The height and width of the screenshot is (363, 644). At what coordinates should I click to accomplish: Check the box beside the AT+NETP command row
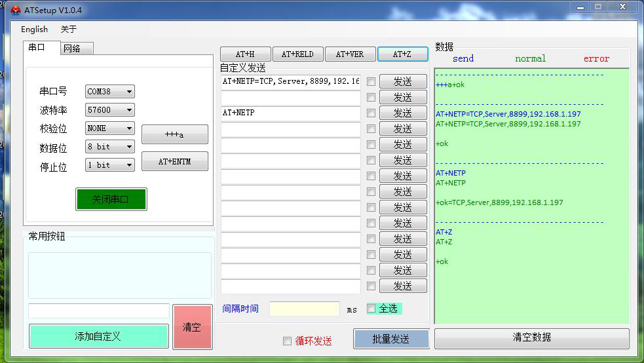click(x=371, y=113)
